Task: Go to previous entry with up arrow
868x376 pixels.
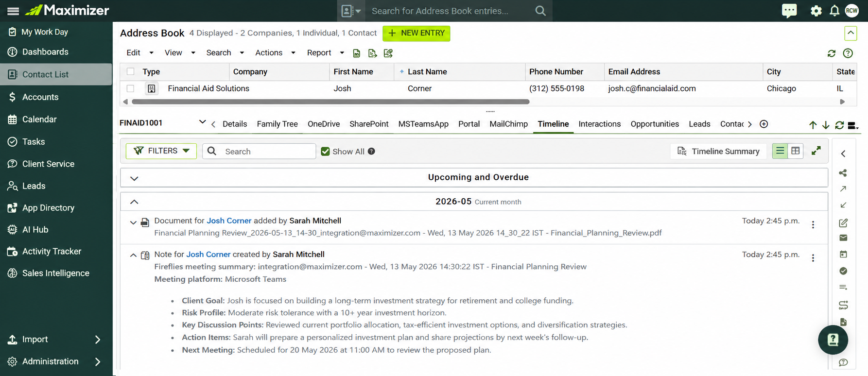Action: click(x=813, y=125)
